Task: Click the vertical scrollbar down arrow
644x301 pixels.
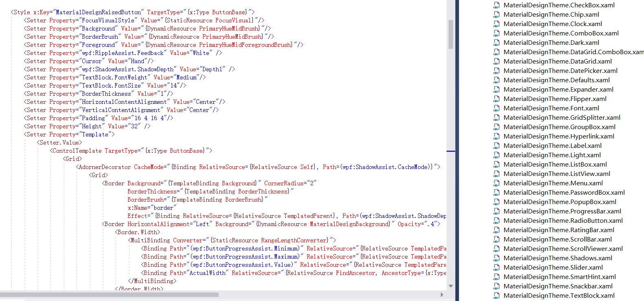Action: [x=451, y=286]
